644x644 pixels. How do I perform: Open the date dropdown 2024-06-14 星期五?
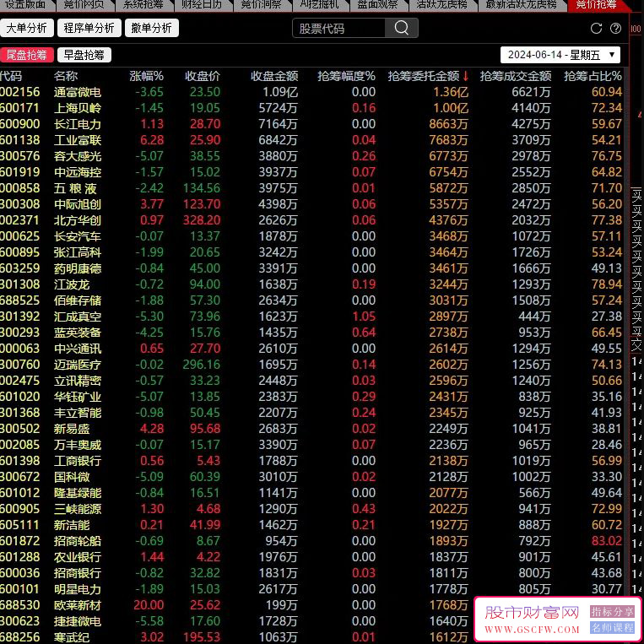560,55
